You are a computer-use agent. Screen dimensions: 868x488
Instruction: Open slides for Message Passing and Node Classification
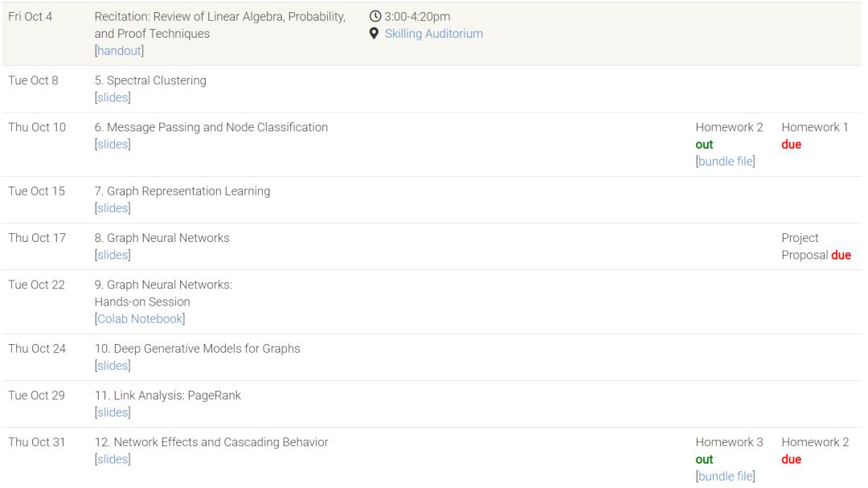[x=113, y=144]
